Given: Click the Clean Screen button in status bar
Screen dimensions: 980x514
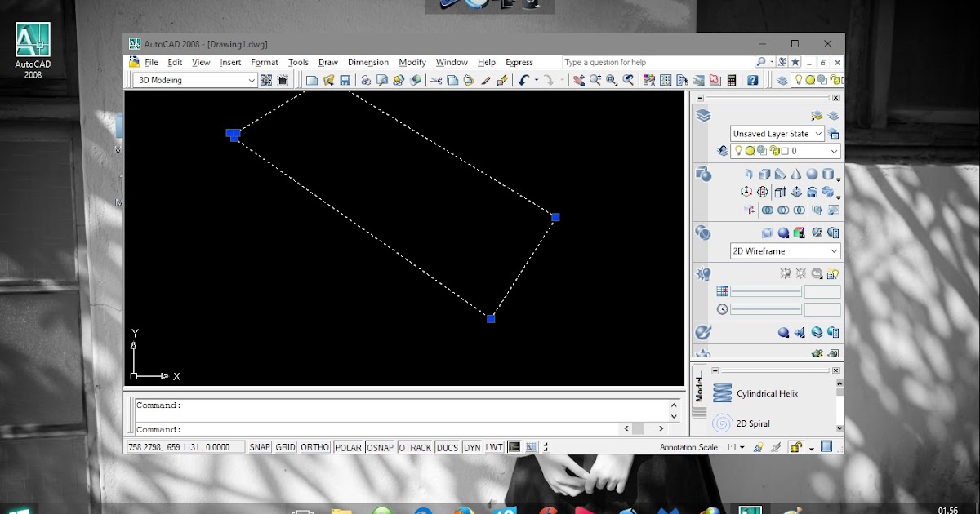Looking at the screenshot, I should [x=826, y=446].
